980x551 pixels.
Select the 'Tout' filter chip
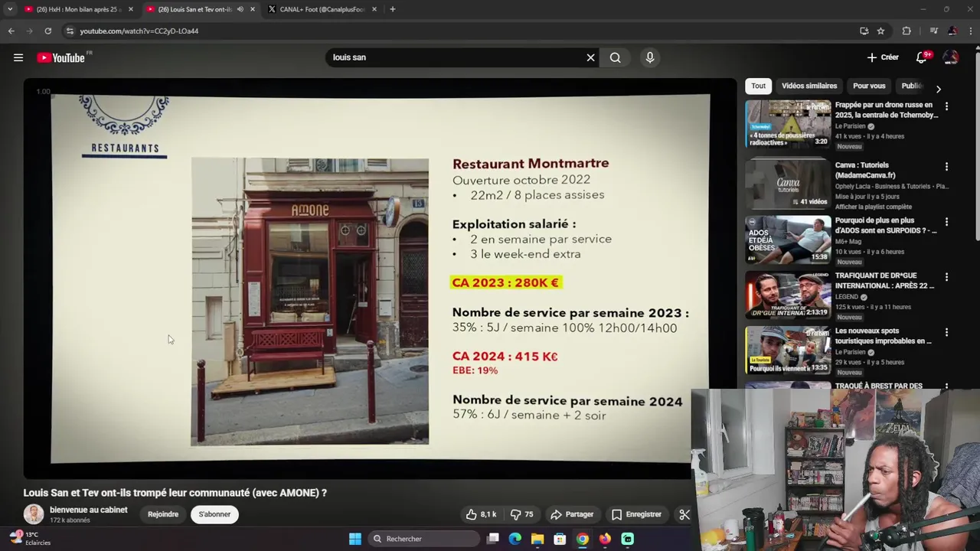point(758,86)
